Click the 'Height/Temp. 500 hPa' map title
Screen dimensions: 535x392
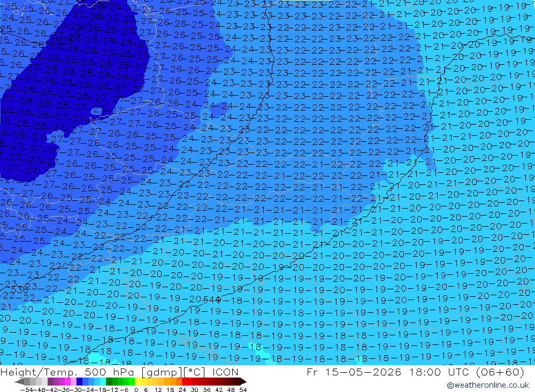pyautogui.click(x=68, y=372)
